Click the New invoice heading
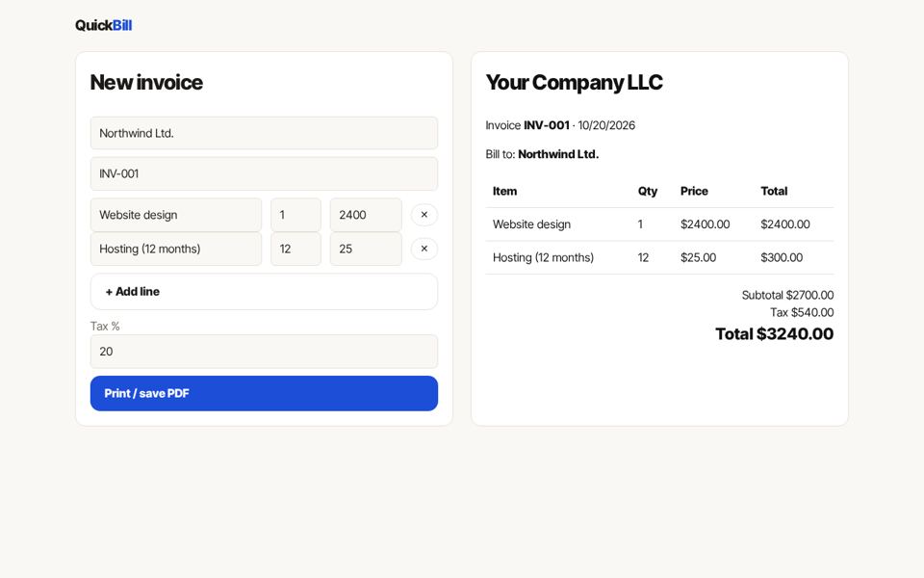 click(146, 83)
